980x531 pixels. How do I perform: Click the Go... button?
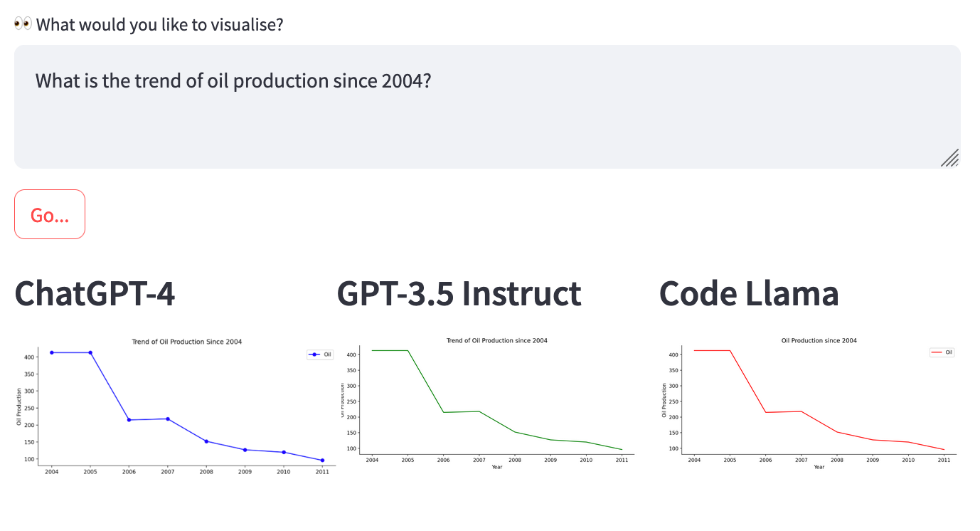[50, 214]
